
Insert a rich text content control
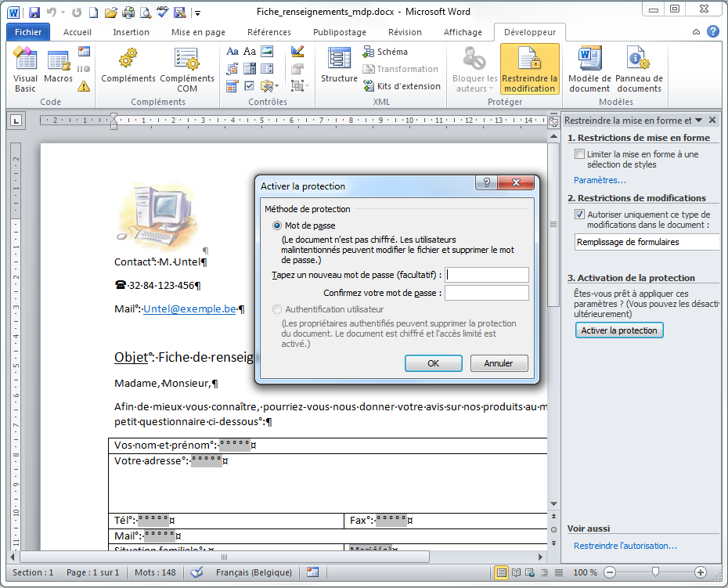tap(232, 51)
